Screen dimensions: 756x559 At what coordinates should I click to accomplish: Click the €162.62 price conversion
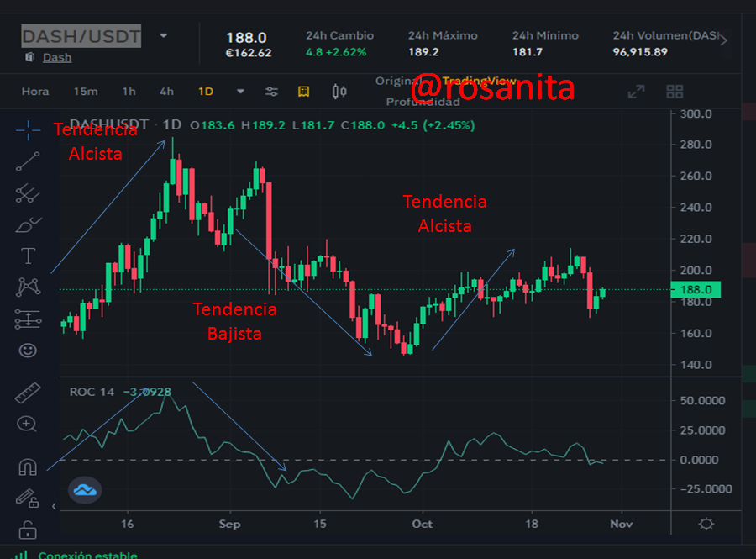pos(249,53)
